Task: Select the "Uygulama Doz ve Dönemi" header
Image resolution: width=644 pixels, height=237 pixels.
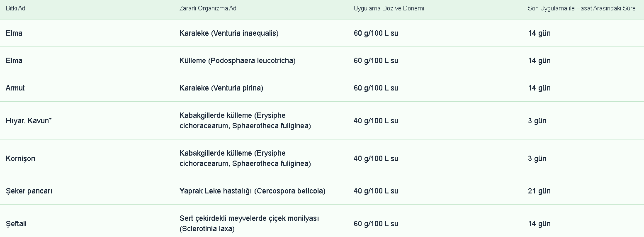Action: (x=389, y=8)
